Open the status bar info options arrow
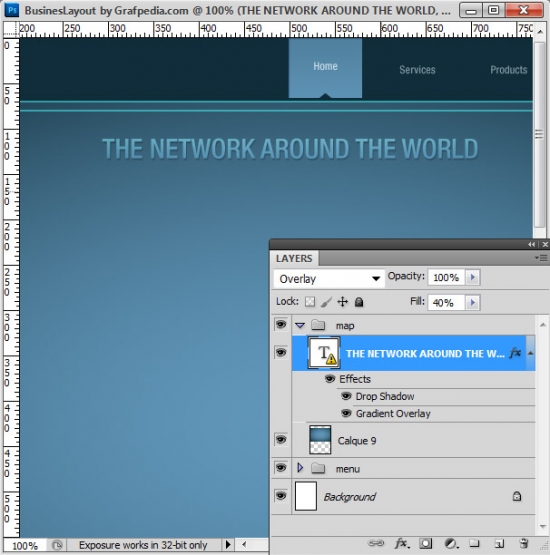The height and width of the screenshot is (555, 550). tap(228, 545)
